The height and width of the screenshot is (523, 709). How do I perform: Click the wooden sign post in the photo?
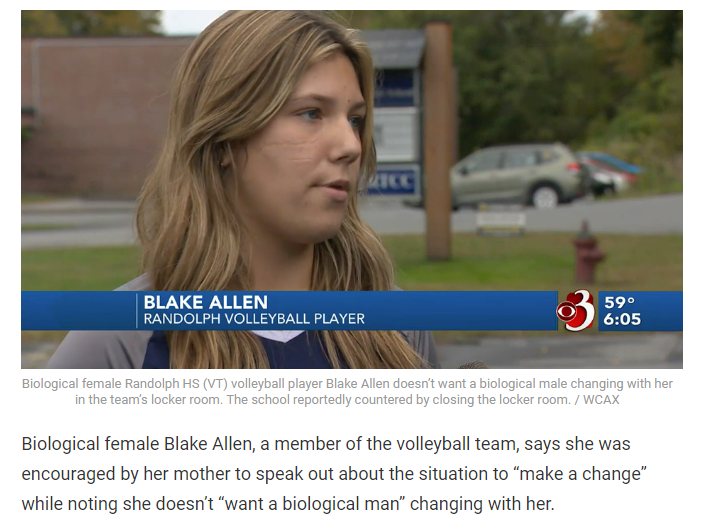tap(438, 141)
